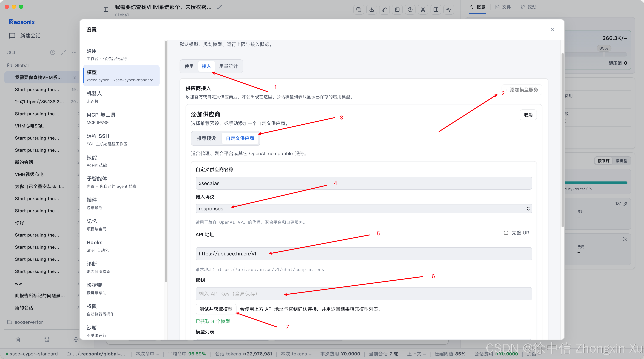This screenshot has width=644, height=359.
Task: Click the git branch icon in the top toolbar
Action: click(x=384, y=10)
